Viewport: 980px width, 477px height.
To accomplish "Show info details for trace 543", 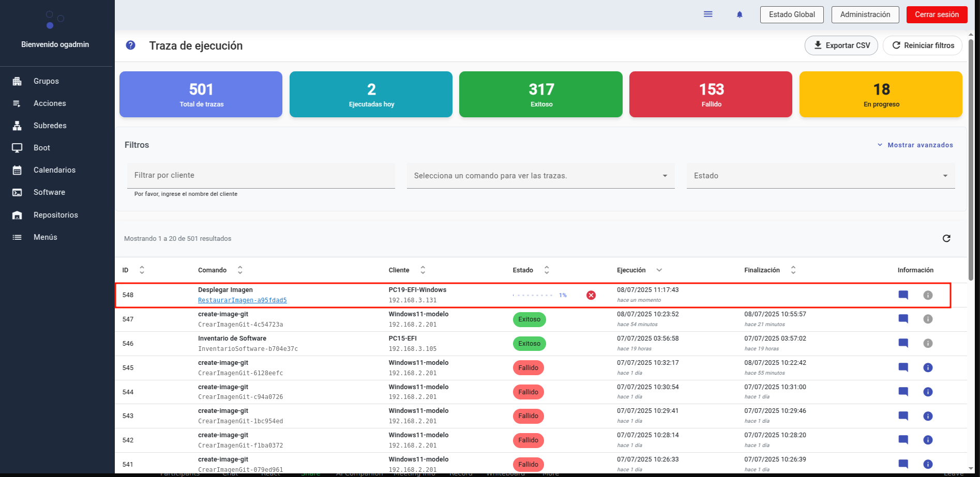I will (x=928, y=416).
